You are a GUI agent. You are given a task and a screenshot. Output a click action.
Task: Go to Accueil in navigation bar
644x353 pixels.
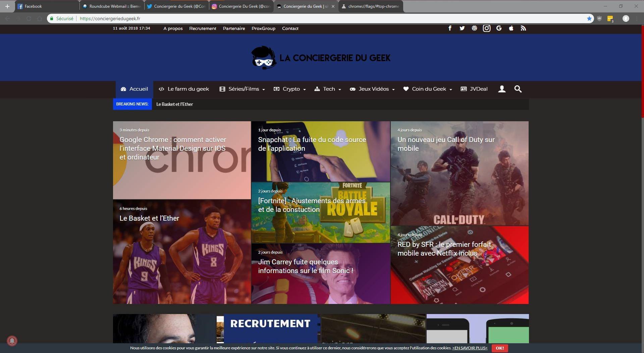click(x=135, y=89)
